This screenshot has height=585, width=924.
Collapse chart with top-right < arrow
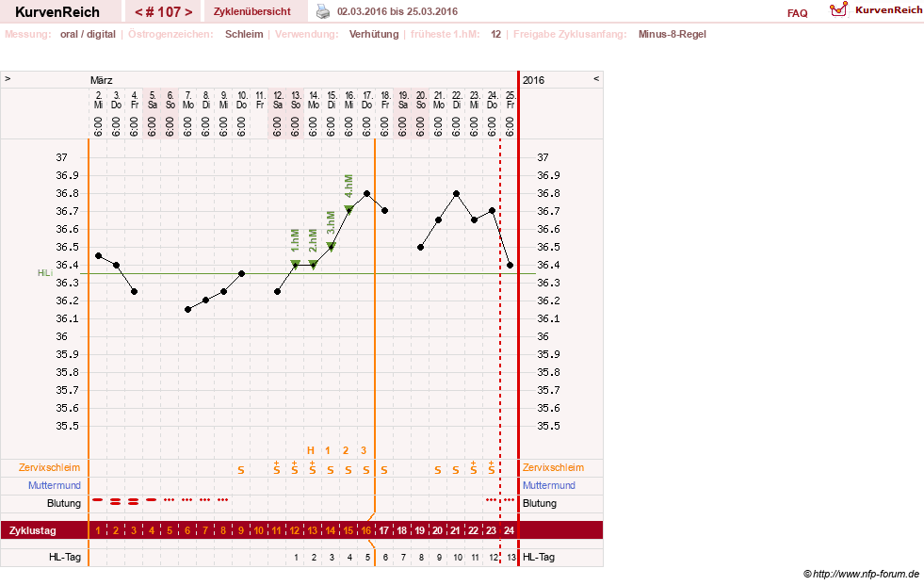point(596,78)
